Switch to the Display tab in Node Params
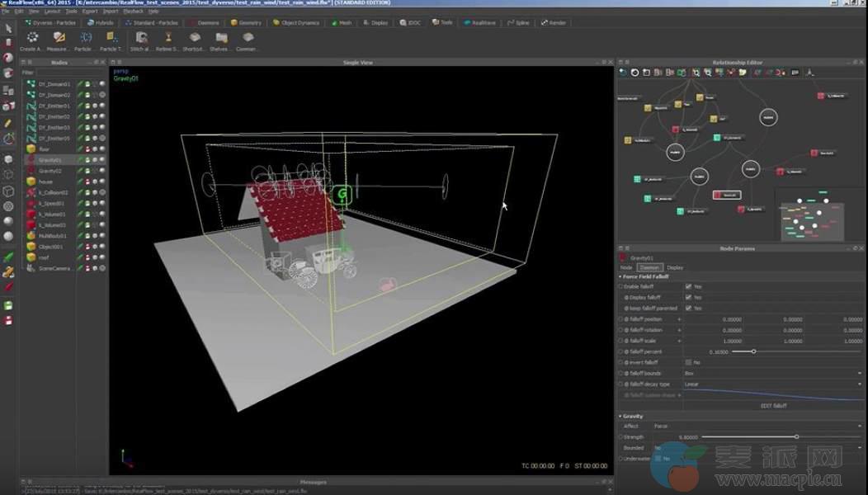 coord(675,267)
